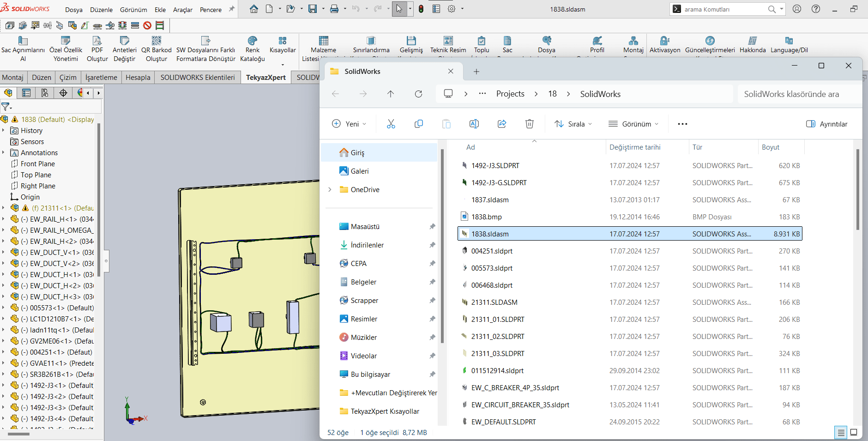Switch to İşaretleme tab
Screen dimensions: 868x441
coord(101,77)
